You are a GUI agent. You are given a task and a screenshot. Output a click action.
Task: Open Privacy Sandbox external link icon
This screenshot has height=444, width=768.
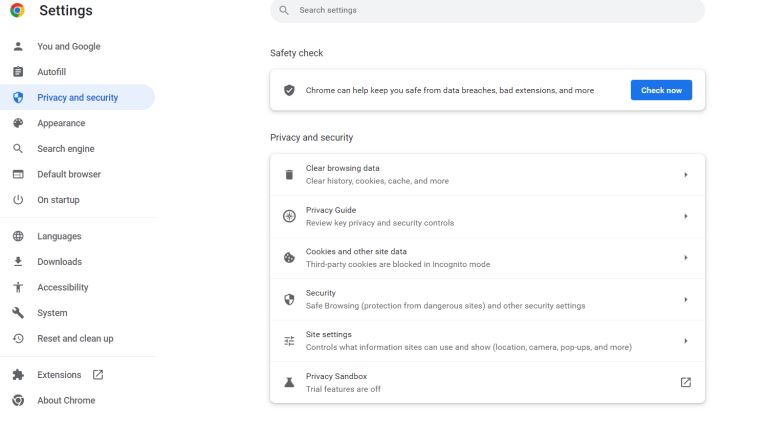[x=686, y=382]
